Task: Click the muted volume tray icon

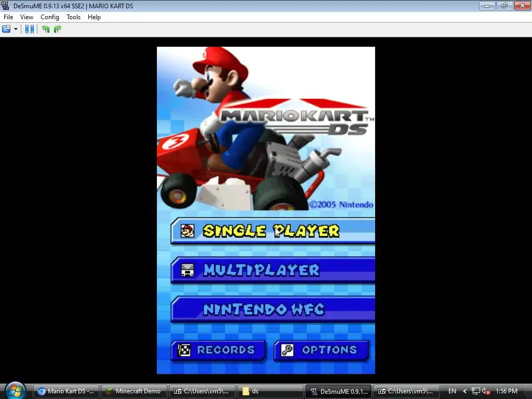Action: point(486,391)
